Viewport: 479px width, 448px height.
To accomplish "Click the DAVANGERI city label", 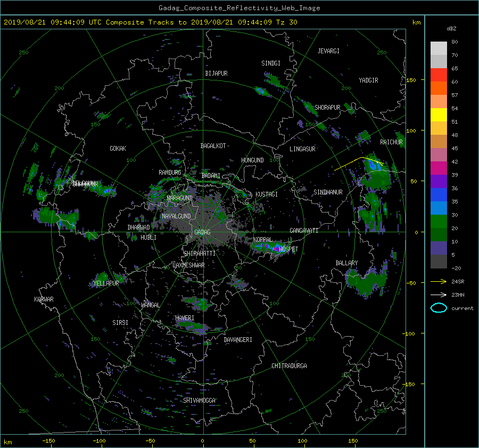I will [x=238, y=340].
